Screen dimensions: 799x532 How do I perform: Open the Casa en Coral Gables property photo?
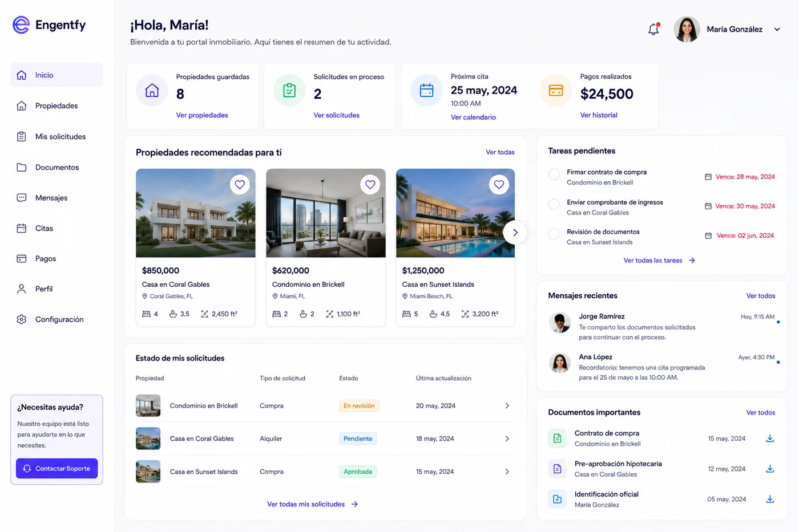click(x=196, y=213)
